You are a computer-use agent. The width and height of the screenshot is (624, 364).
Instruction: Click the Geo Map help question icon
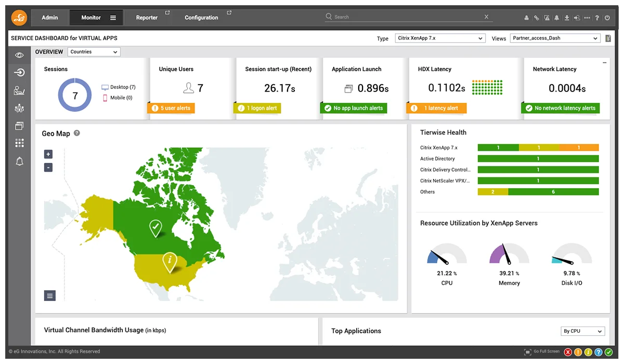(x=77, y=133)
